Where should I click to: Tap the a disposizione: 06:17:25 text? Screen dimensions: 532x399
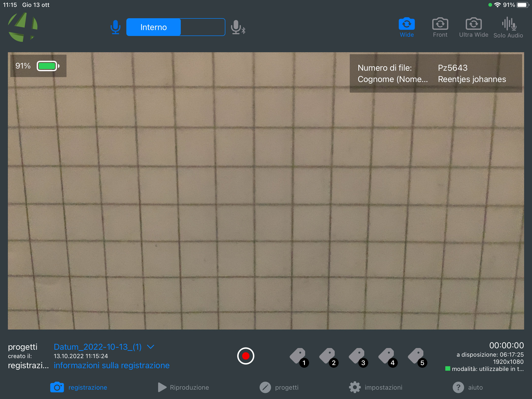490,355
